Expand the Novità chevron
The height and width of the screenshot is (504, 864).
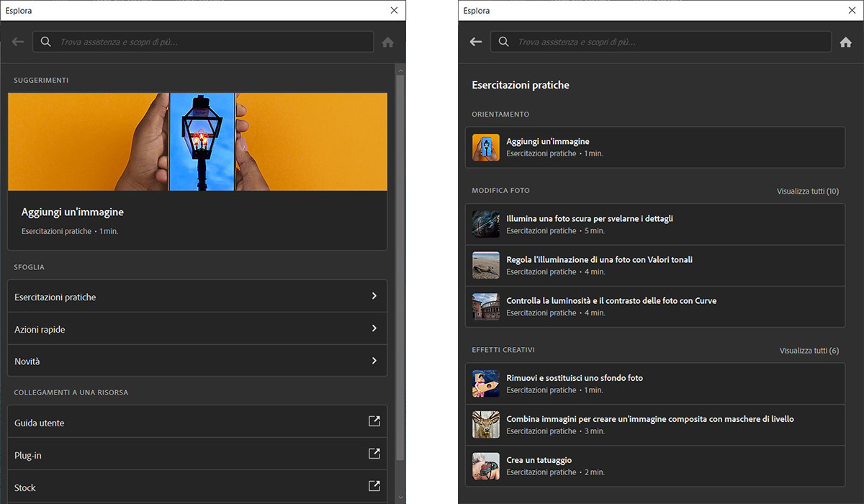click(x=374, y=361)
